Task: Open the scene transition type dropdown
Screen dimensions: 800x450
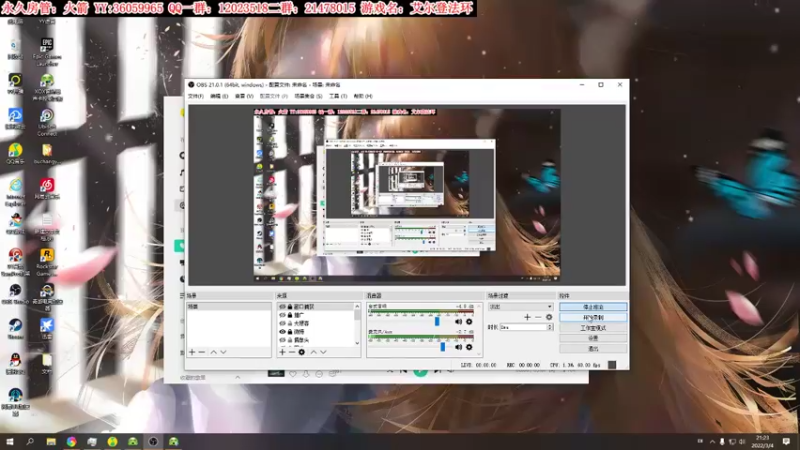Action: click(520, 307)
